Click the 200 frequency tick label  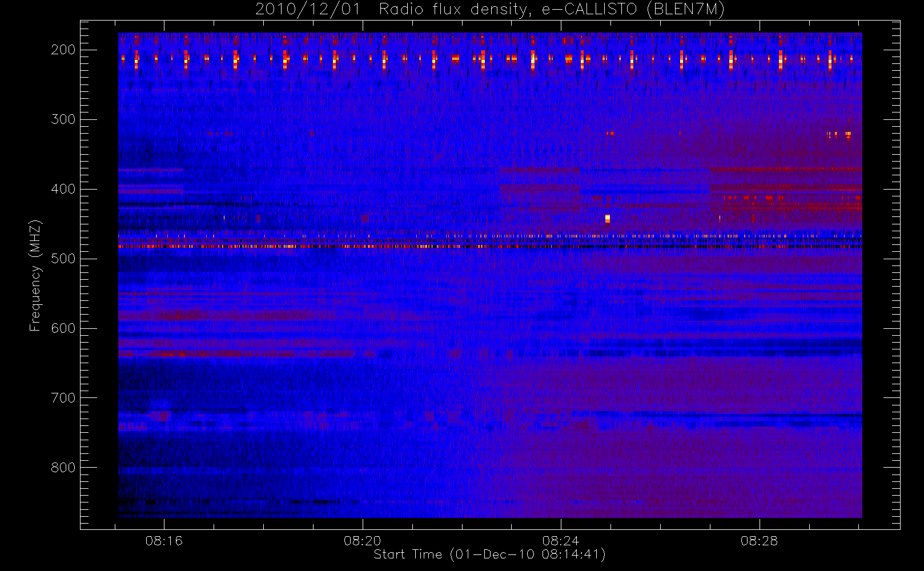click(63, 50)
